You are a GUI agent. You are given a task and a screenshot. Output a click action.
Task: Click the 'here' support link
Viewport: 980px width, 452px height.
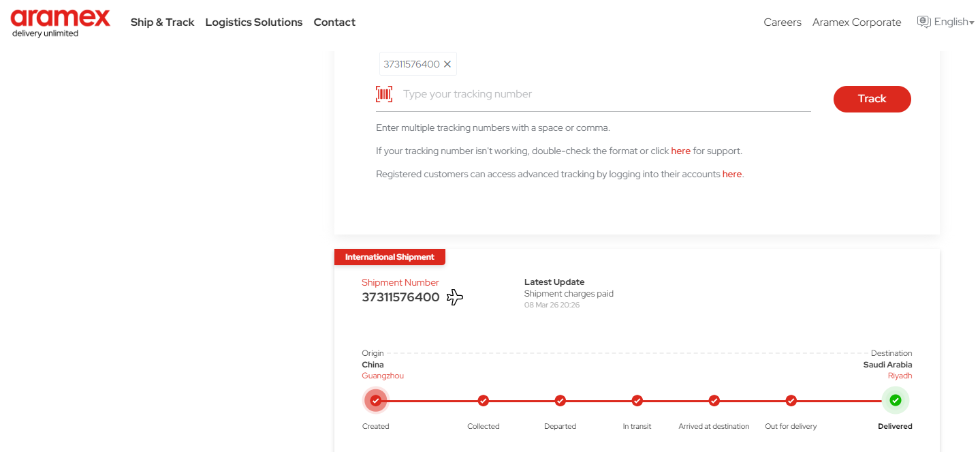(x=680, y=151)
